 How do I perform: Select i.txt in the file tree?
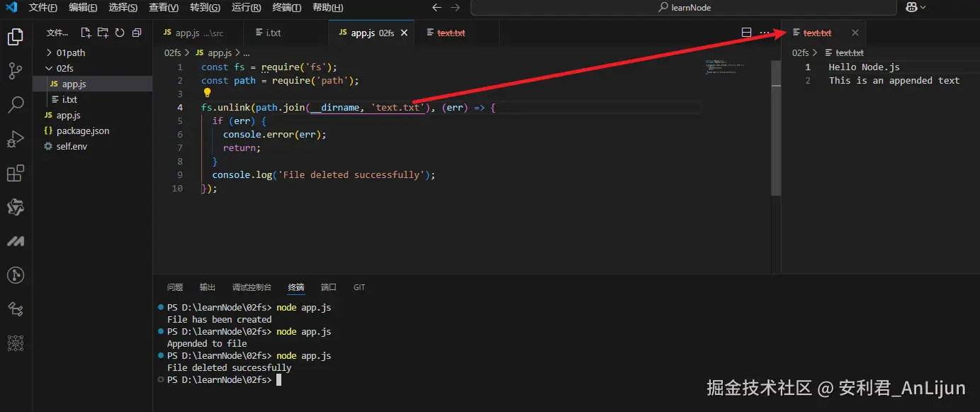pos(93,99)
